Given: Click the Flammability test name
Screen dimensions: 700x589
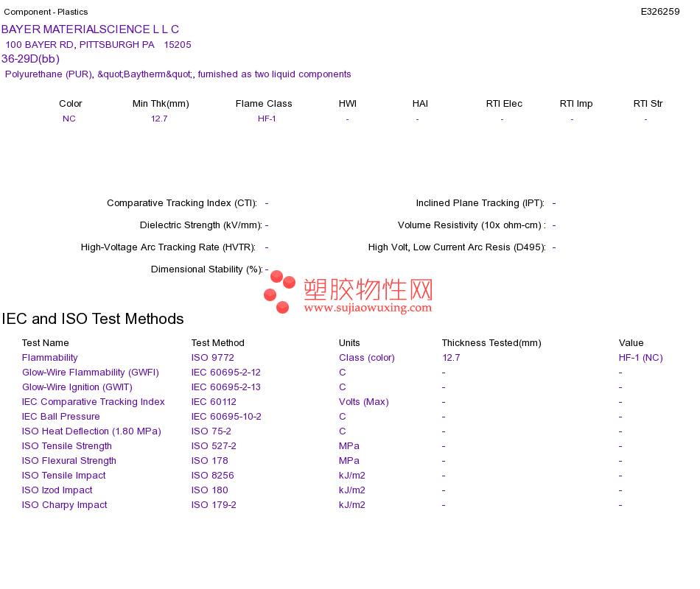Looking at the screenshot, I should point(49,358).
